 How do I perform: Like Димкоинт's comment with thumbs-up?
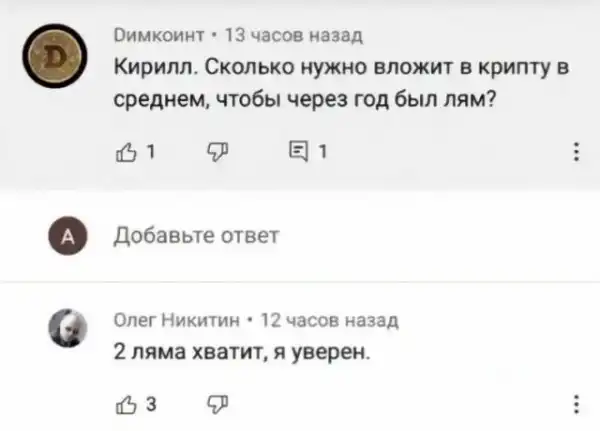point(124,155)
